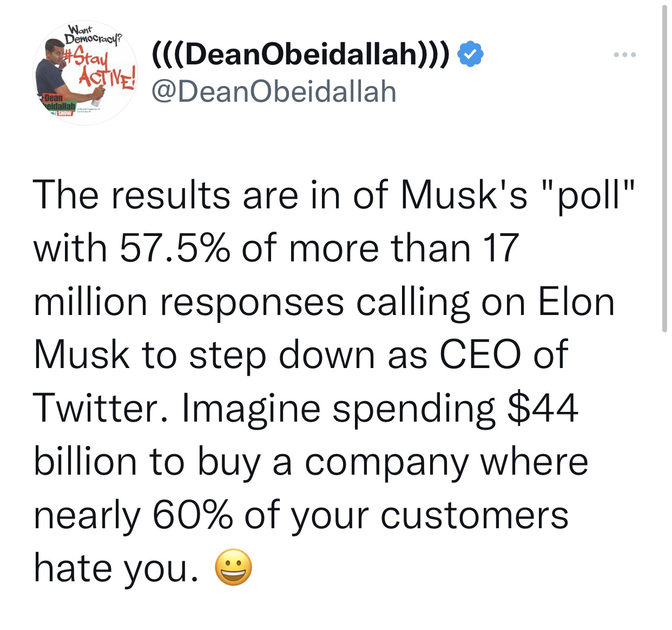
Task: Click 'Elon' at end of third line
Action: (576, 301)
